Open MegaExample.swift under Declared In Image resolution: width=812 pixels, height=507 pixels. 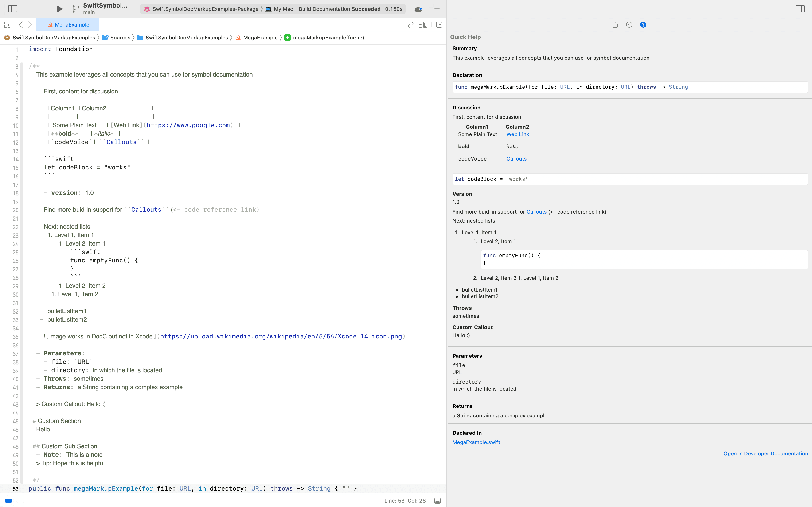(476, 442)
